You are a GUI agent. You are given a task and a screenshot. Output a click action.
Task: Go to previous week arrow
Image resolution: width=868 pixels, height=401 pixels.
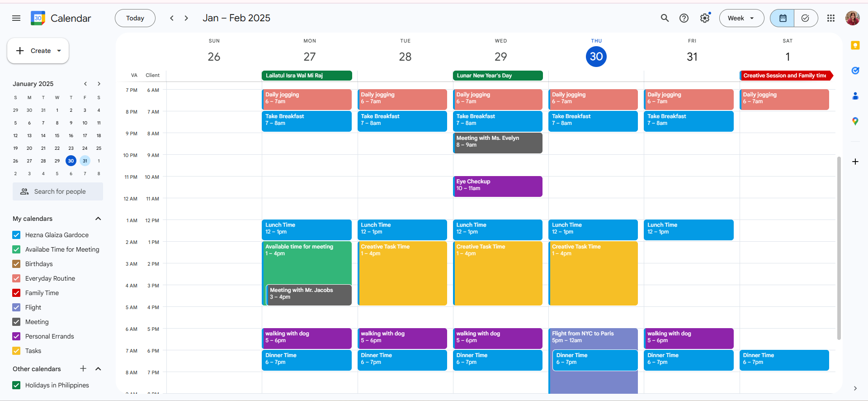pyautogui.click(x=172, y=18)
